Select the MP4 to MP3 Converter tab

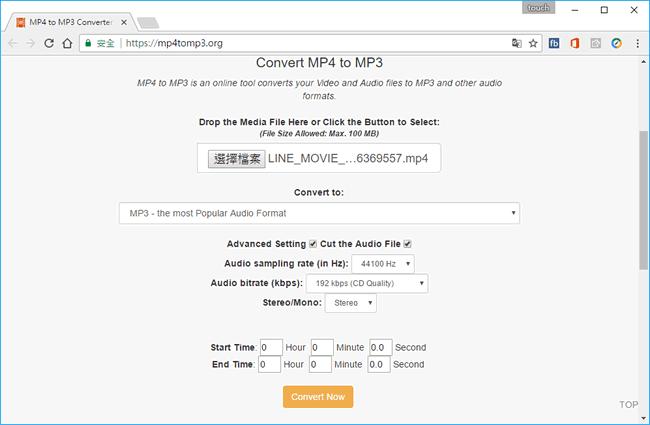[x=70, y=21]
